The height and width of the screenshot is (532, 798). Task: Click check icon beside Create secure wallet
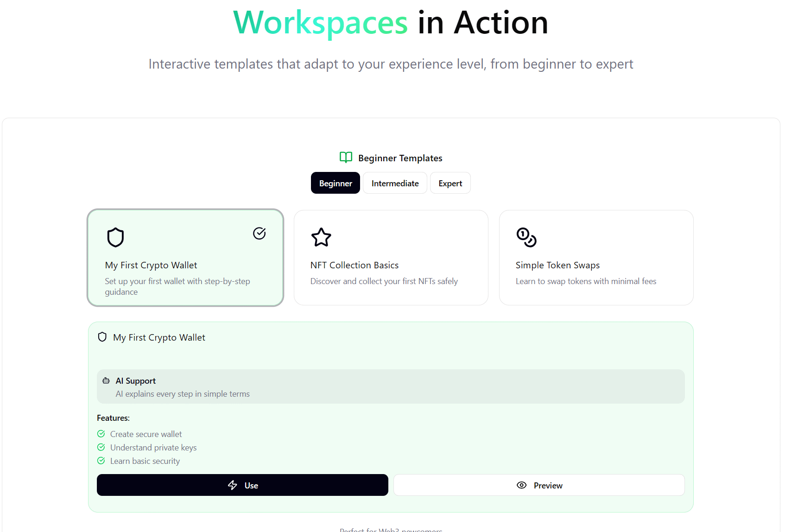[x=101, y=434]
